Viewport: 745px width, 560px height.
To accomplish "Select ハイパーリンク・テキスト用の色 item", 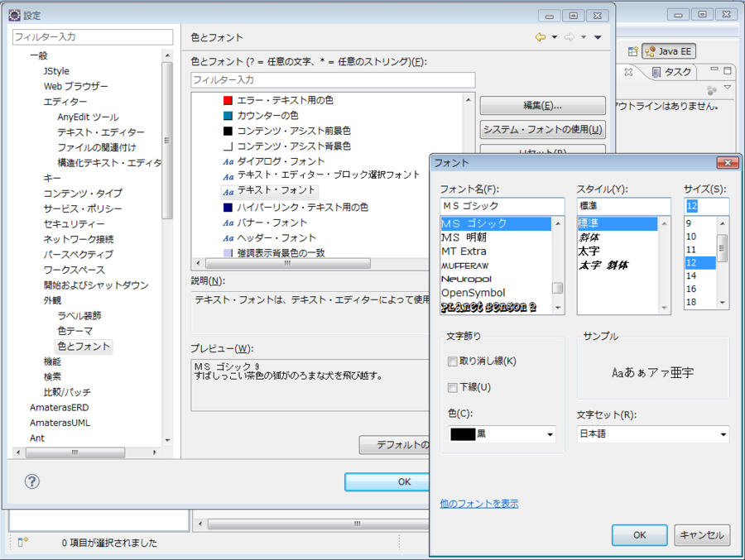I will click(296, 207).
